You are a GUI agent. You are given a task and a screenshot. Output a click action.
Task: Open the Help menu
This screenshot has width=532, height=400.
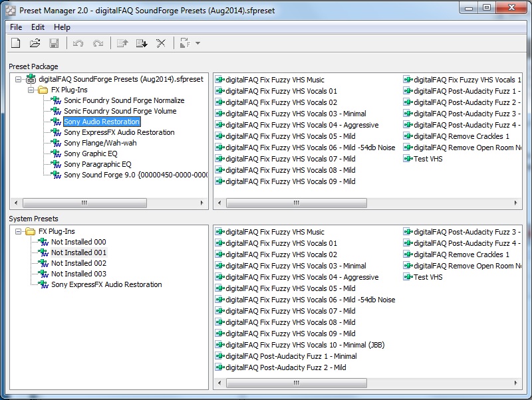(x=62, y=27)
